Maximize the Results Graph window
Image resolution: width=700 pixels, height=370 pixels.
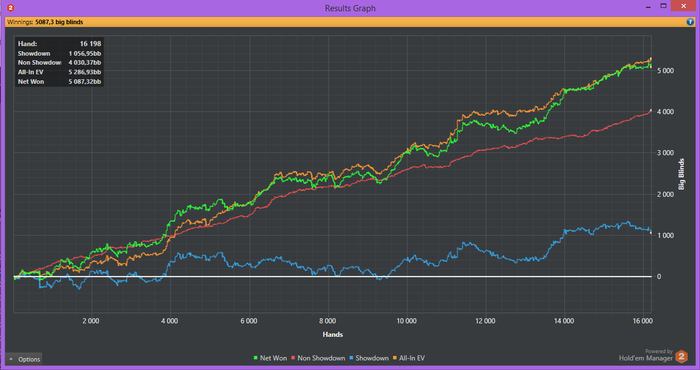coord(663,6)
